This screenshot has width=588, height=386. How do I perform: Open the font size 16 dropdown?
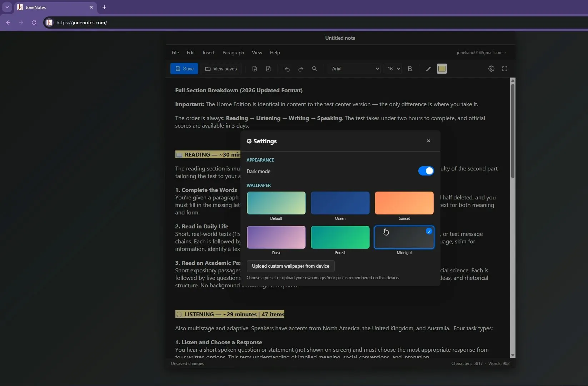[393, 69]
